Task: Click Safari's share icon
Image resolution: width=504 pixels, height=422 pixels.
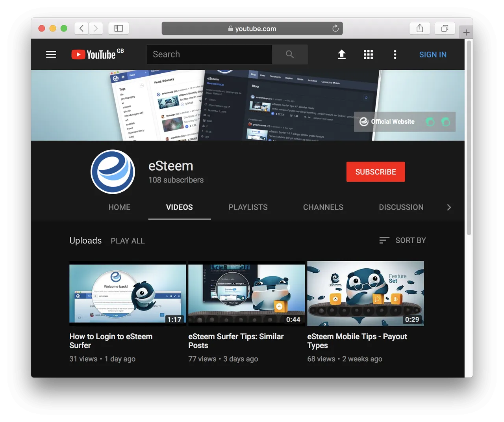Action: tap(420, 28)
